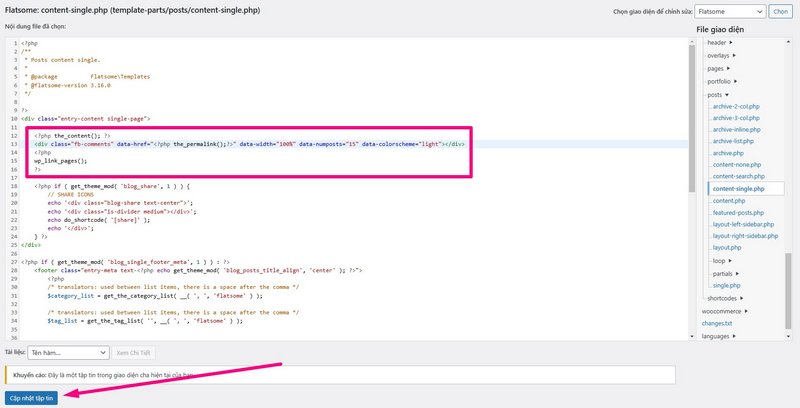Expand the portfolio folder
The width and height of the screenshot is (800, 408).
click(x=722, y=81)
